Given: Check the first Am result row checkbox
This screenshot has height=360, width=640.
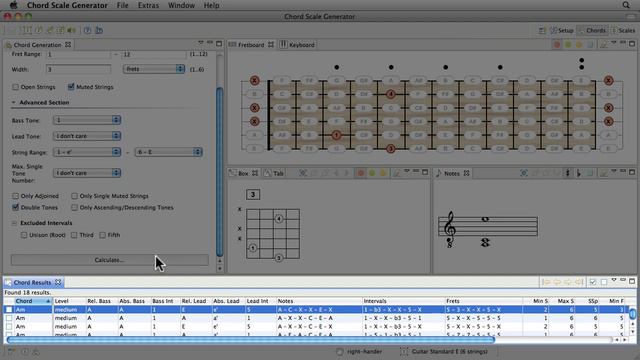Looking at the screenshot, I should 9,309.
